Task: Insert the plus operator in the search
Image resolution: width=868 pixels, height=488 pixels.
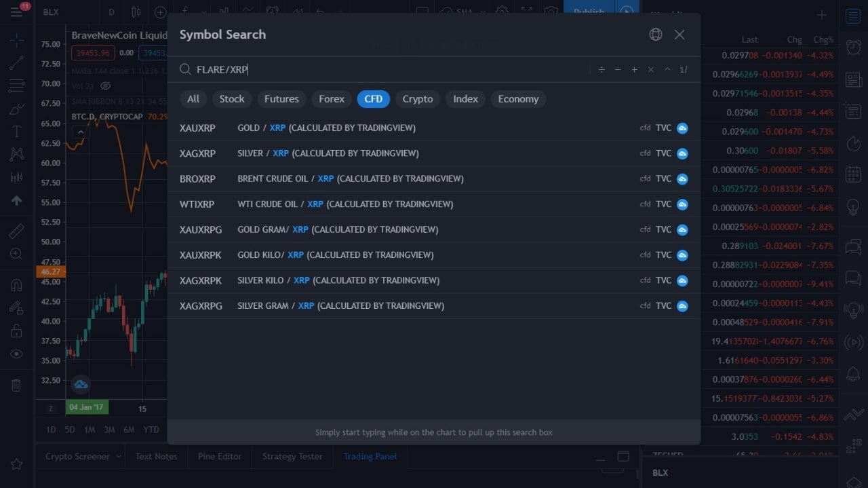Action: (x=634, y=69)
